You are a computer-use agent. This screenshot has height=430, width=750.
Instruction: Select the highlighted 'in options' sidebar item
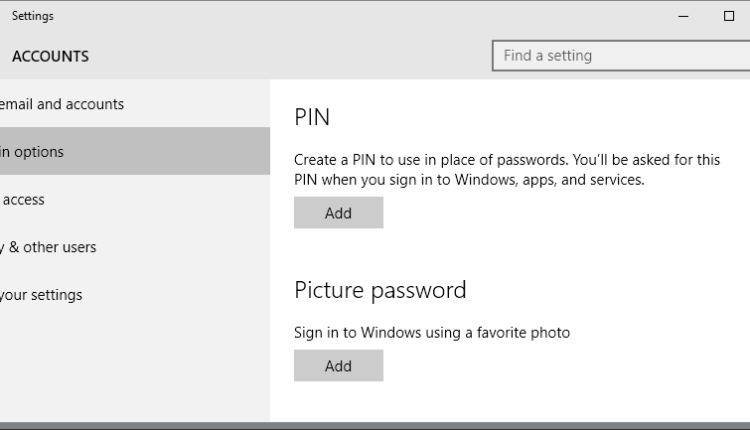click(x=135, y=151)
